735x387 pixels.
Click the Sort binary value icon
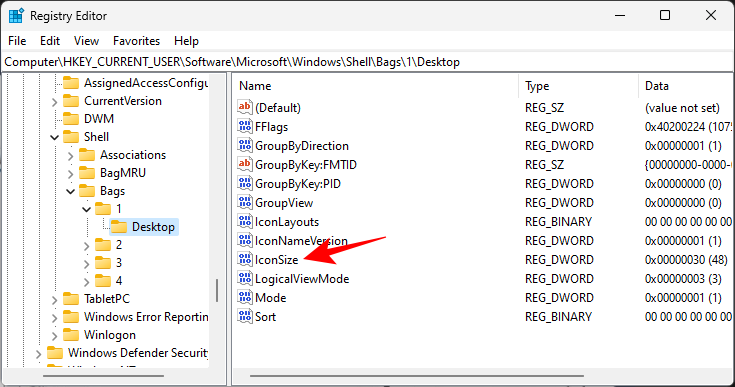pyautogui.click(x=245, y=317)
